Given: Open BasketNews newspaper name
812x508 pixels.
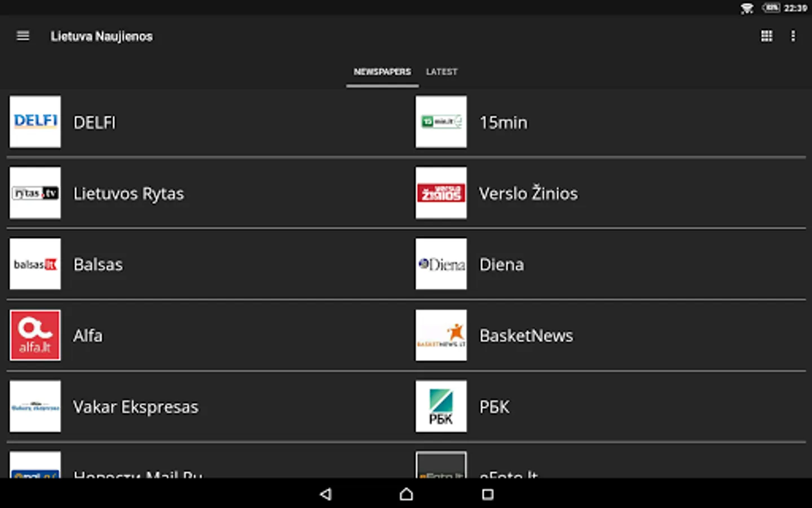Looking at the screenshot, I should (526, 336).
